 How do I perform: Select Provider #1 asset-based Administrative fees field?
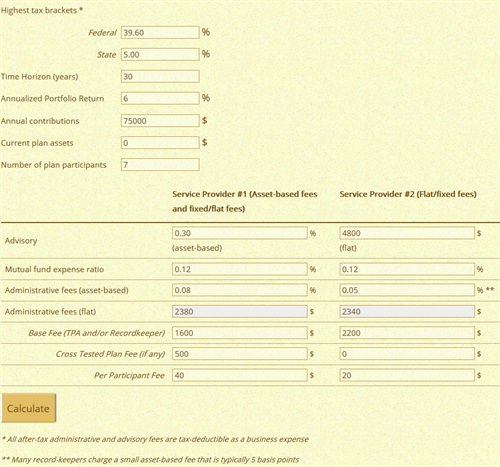point(240,290)
